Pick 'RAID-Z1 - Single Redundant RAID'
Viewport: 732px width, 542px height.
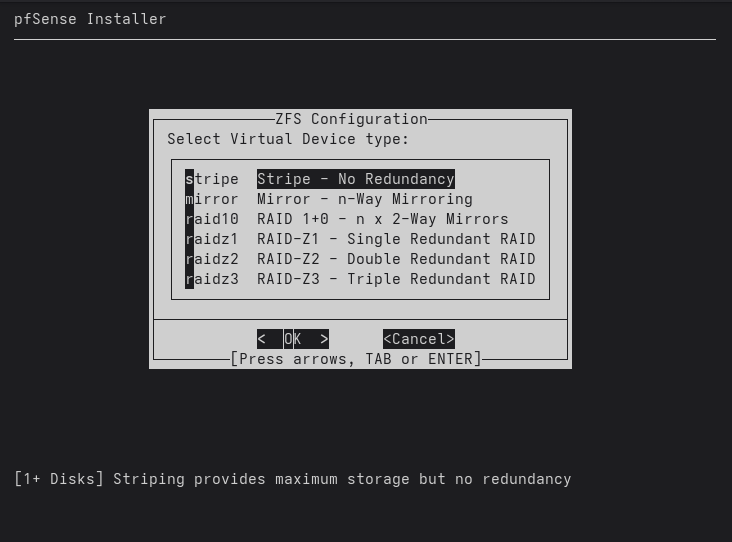[396, 239]
